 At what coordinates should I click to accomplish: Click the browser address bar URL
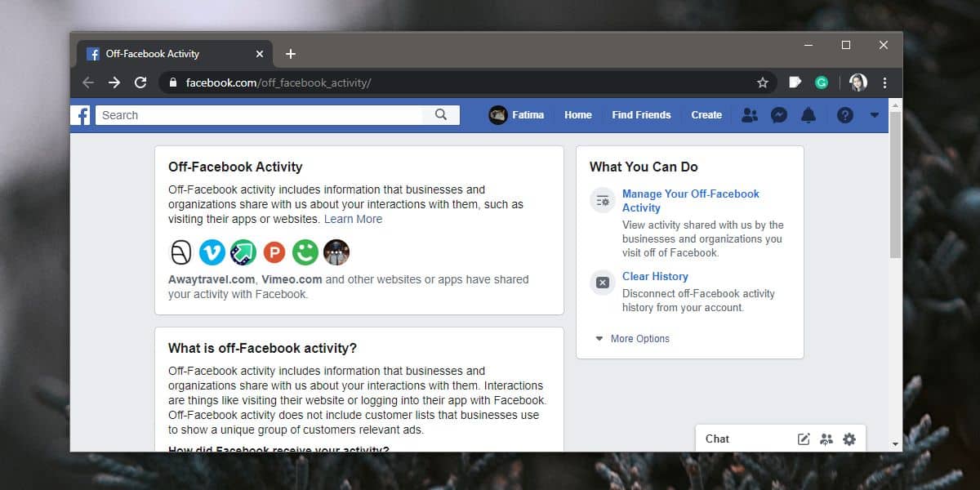click(x=278, y=82)
